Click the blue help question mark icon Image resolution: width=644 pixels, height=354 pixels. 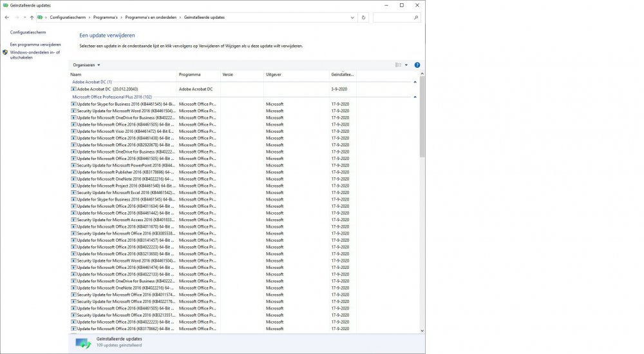417,65
